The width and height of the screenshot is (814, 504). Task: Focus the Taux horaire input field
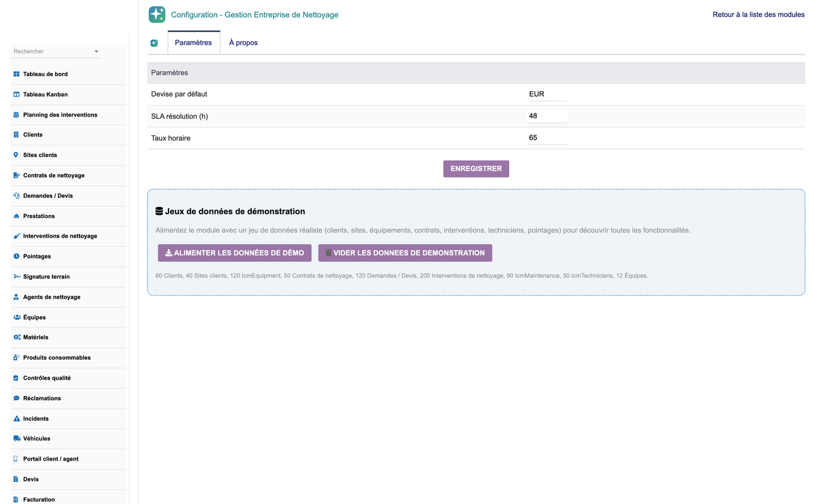coord(547,138)
